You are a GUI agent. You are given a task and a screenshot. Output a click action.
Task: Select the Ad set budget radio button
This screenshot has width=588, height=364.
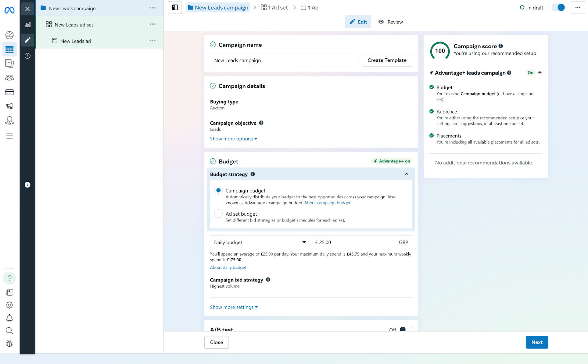(219, 213)
